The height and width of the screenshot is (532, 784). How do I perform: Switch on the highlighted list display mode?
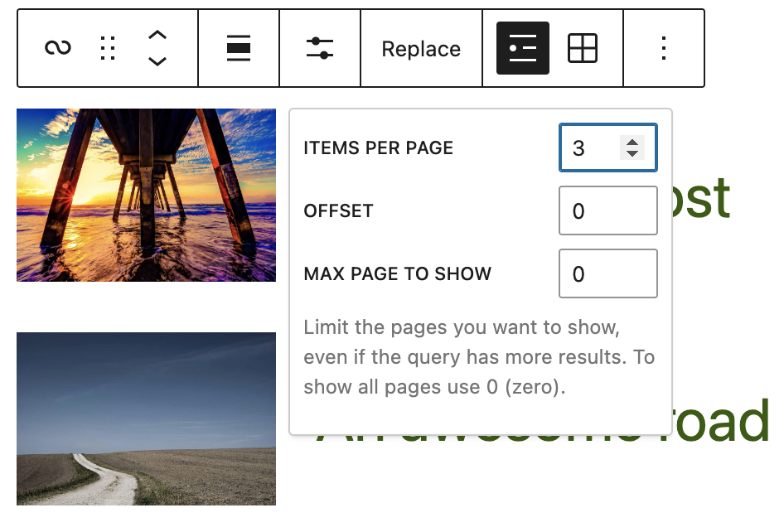pyautogui.click(x=522, y=48)
